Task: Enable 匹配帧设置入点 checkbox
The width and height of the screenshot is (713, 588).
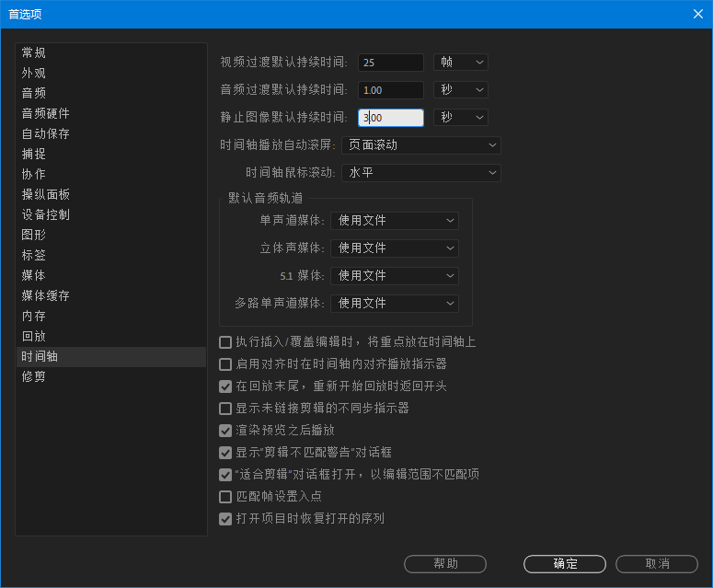Action: [225, 497]
